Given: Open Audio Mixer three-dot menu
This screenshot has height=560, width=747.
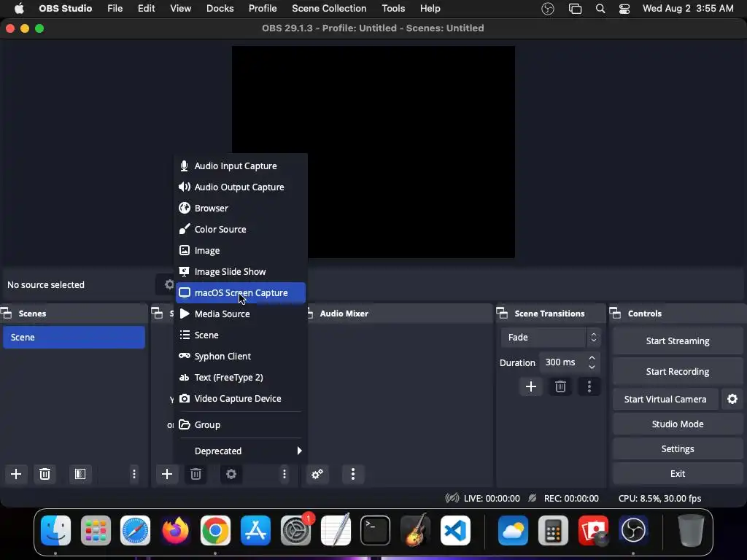Looking at the screenshot, I should click(353, 474).
